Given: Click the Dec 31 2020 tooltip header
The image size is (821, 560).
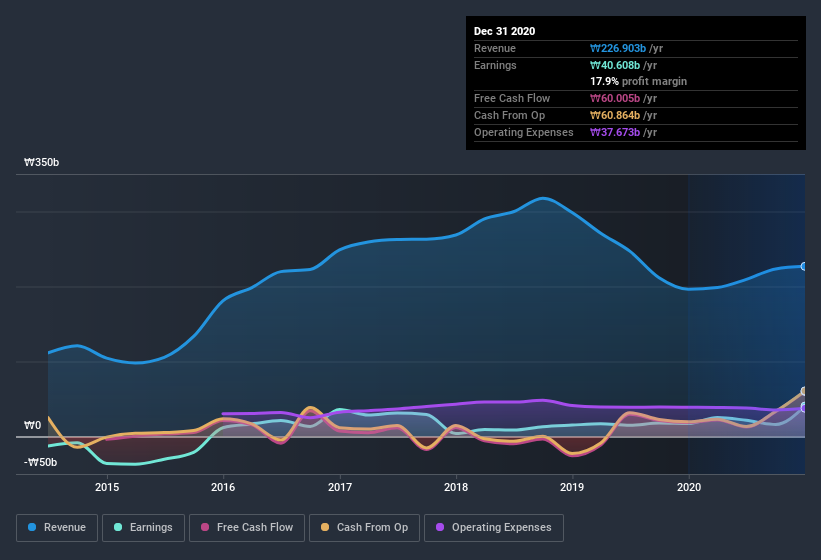Looking at the screenshot, I should tap(504, 31).
